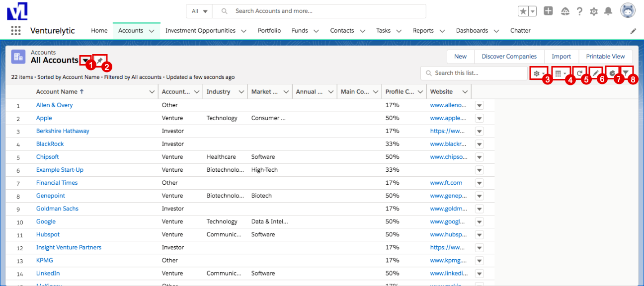Open the display as table dropdown
Screen dimensions: 644x286
(560, 73)
